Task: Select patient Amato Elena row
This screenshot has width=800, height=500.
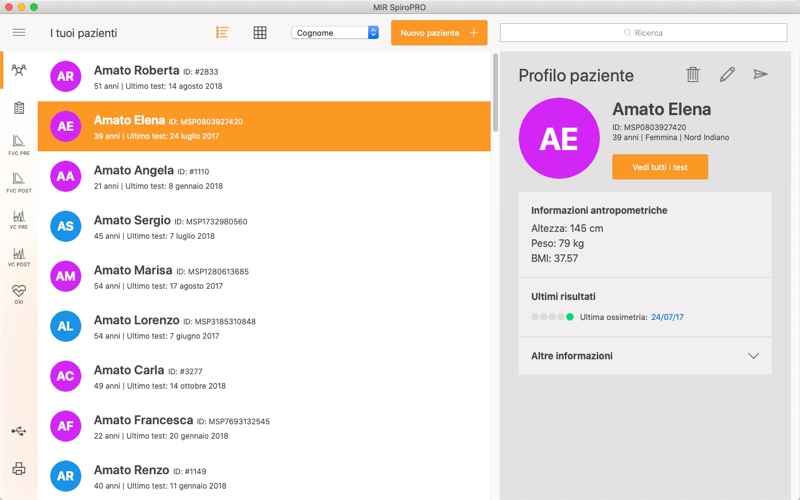Action: [264, 126]
